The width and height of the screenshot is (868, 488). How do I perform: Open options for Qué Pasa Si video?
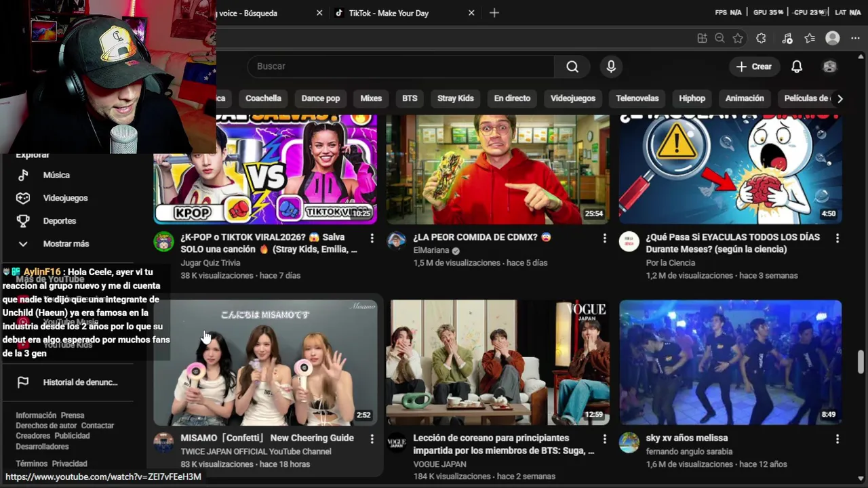pos(837,238)
